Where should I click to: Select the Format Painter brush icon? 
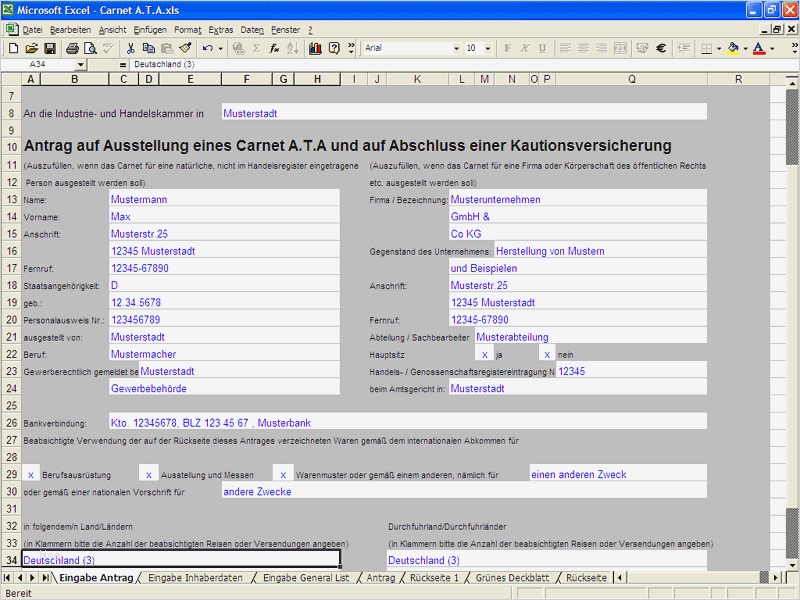pyautogui.click(x=184, y=47)
